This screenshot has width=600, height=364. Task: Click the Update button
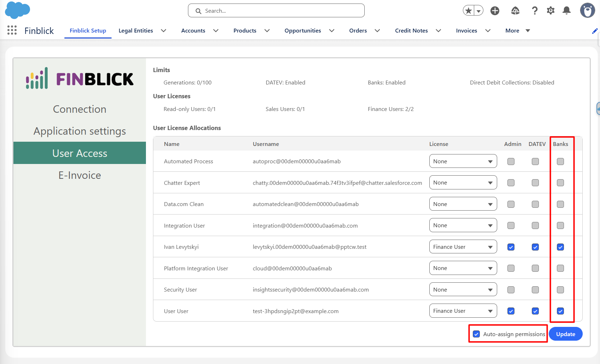click(565, 334)
